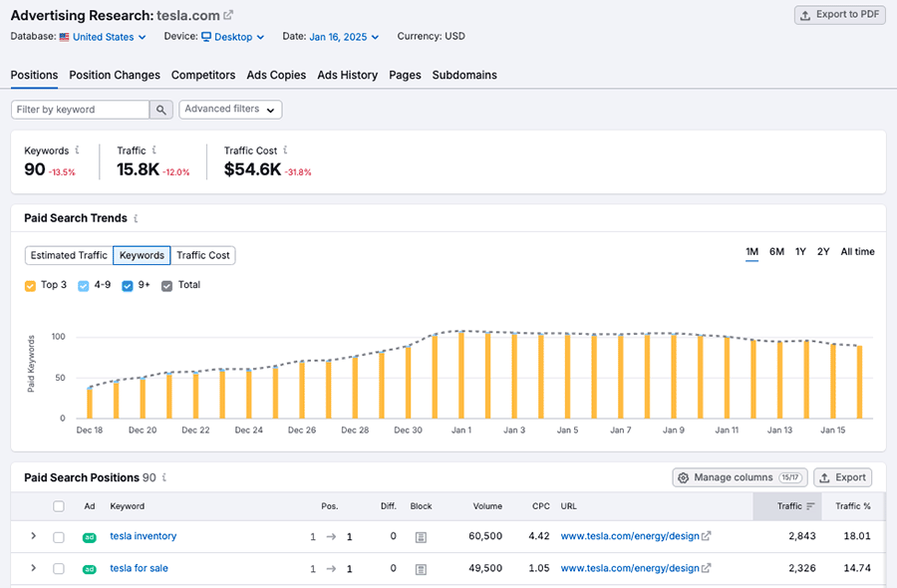The height and width of the screenshot is (588, 897).
Task: Click the keyword filter search magnifier icon
Action: (160, 109)
